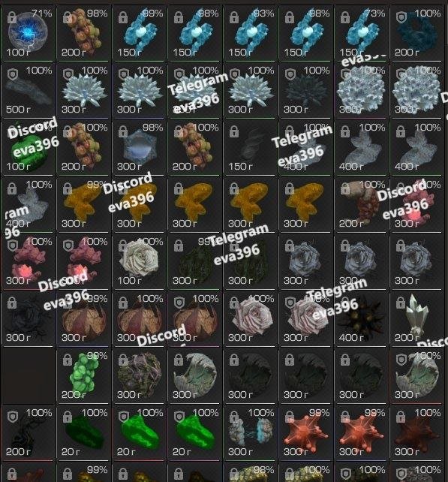Click the faint smoke wisp 150 г artifact
This screenshot has height=482, width=448.
pos(250,147)
